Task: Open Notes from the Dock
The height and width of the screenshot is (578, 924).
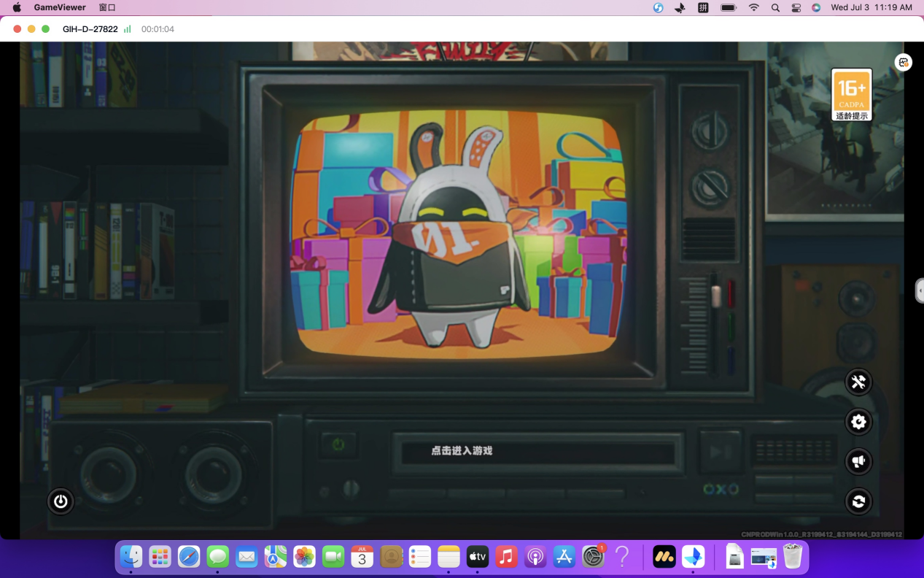Action: pos(449,557)
